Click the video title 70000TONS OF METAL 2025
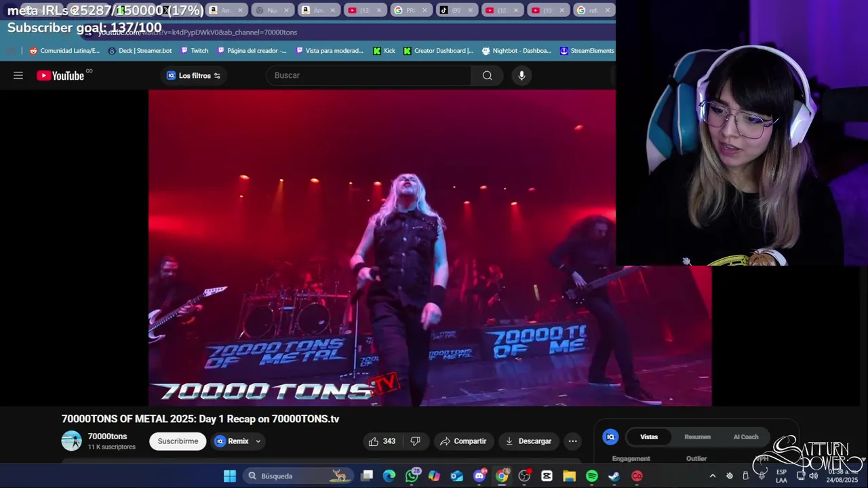The width and height of the screenshot is (868, 488). [200, 419]
